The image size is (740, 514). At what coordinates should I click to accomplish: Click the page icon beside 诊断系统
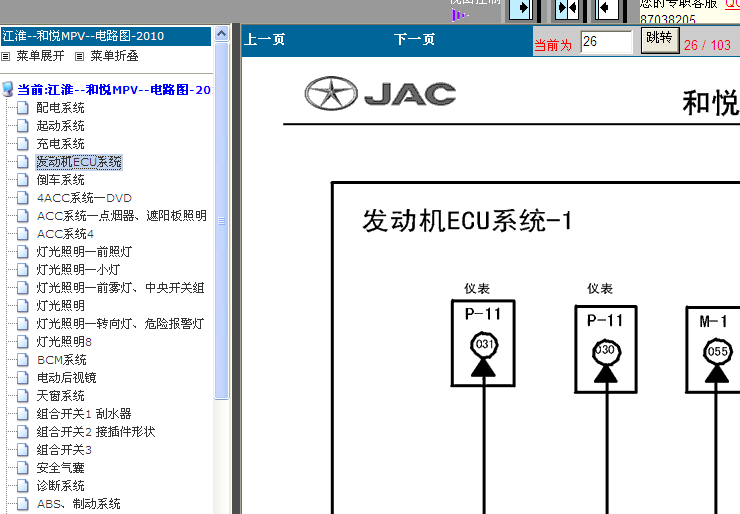[x=23, y=486]
